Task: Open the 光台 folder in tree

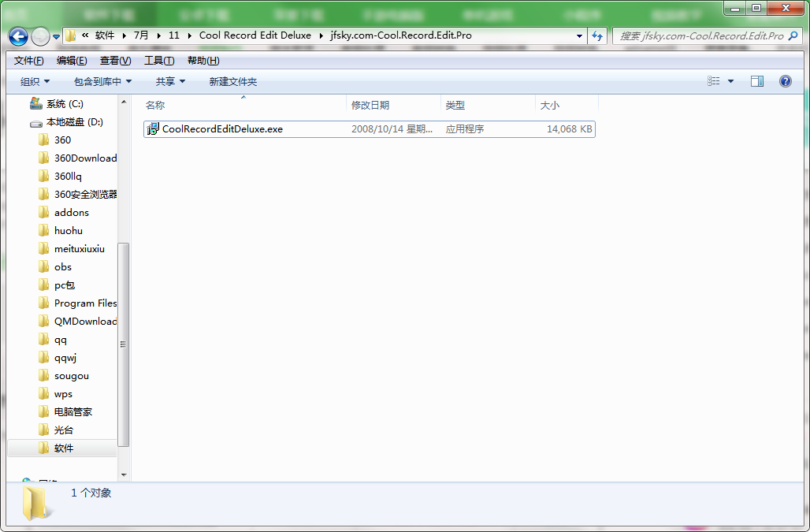Action: coord(64,430)
